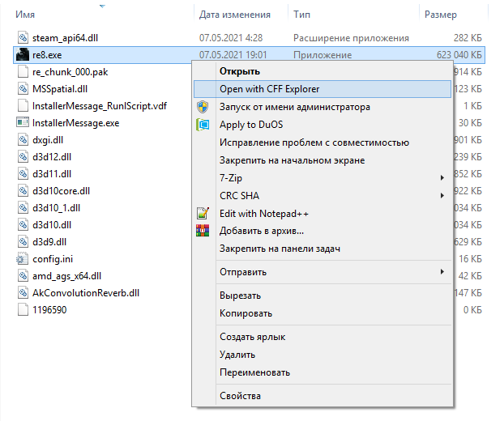Sort by Дата изменения column header

point(234,15)
